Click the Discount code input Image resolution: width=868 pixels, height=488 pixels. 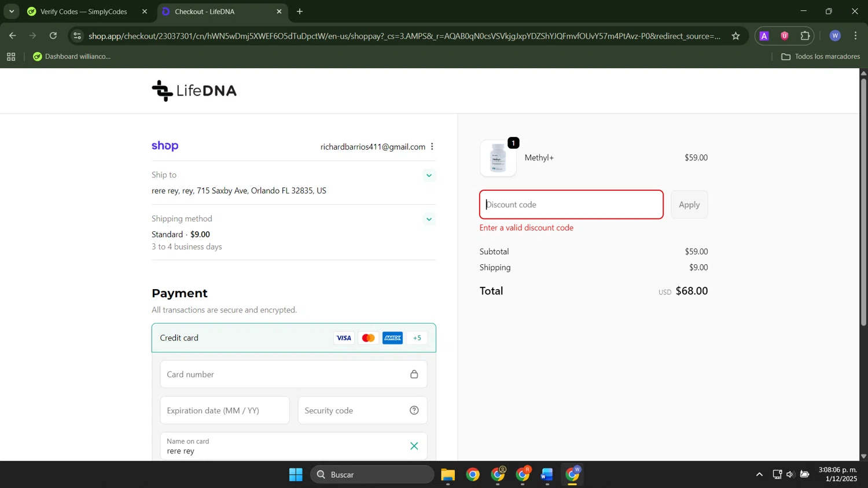pyautogui.click(x=571, y=205)
